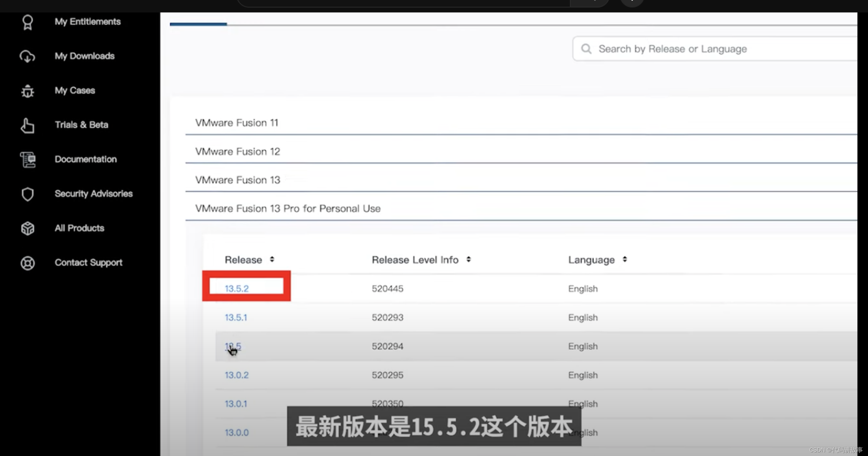The height and width of the screenshot is (456, 868).
Task: Click the magnifier icon in search box
Action: (586, 49)
